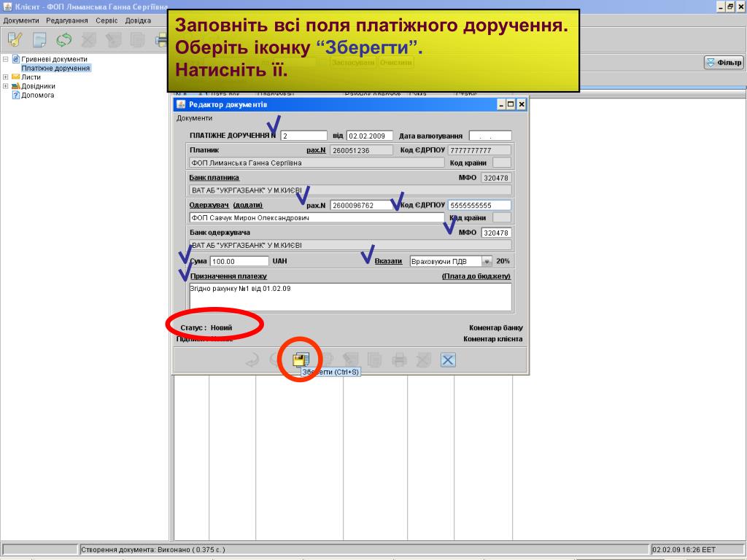
Task: Click recipient account field 2600096762
Action: 361,205
